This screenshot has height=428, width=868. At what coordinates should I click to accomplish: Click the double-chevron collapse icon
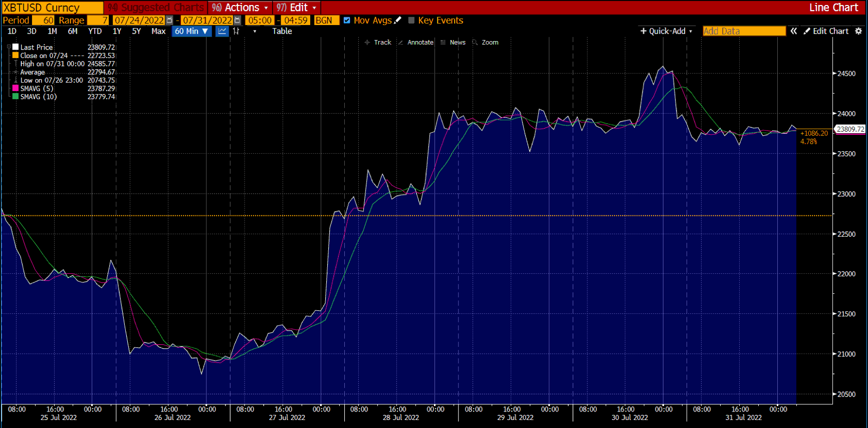(794, 31)
